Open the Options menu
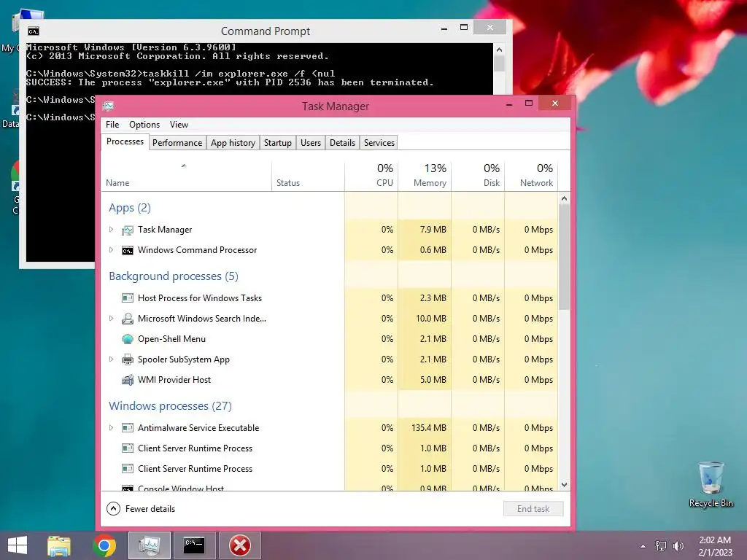Viewport: 747px width, 560px height. pyautogui.click(x=144, y=125)
